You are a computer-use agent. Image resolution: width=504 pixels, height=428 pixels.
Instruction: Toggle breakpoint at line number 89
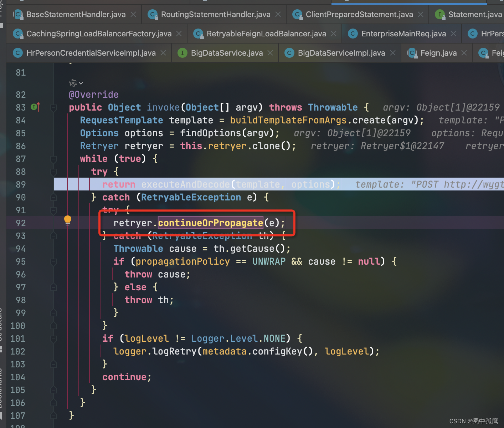21,184
